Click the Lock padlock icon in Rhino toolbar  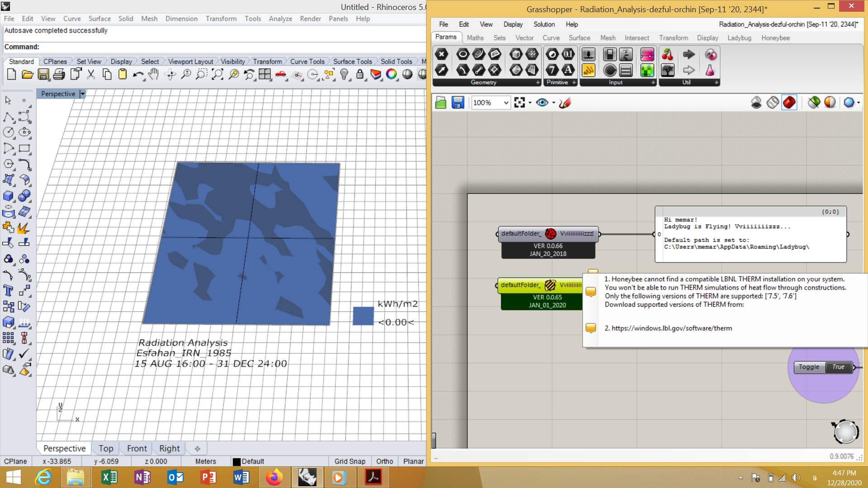click(x=360, y=75)
